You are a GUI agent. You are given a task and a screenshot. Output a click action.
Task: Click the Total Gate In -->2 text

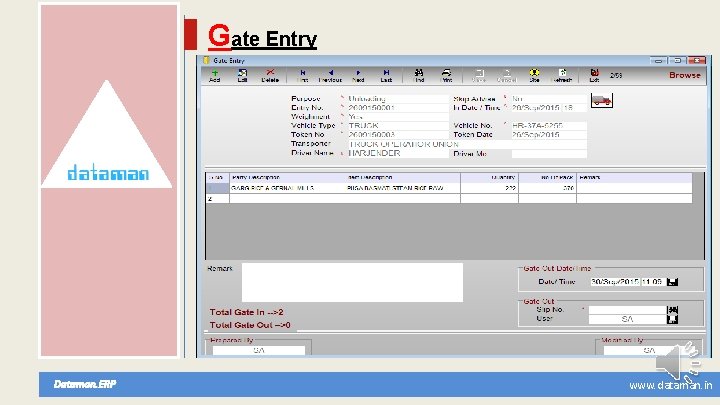point(247,312)
